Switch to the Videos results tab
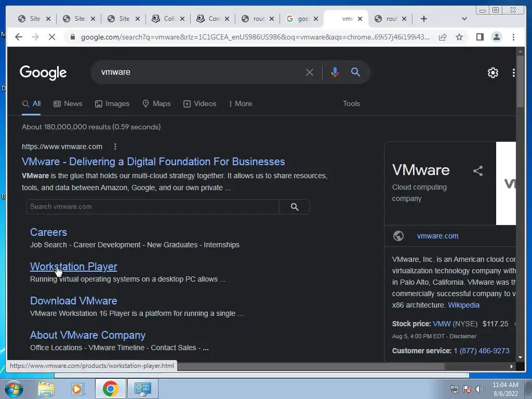532x399 pixels. (x=200, y=103)
